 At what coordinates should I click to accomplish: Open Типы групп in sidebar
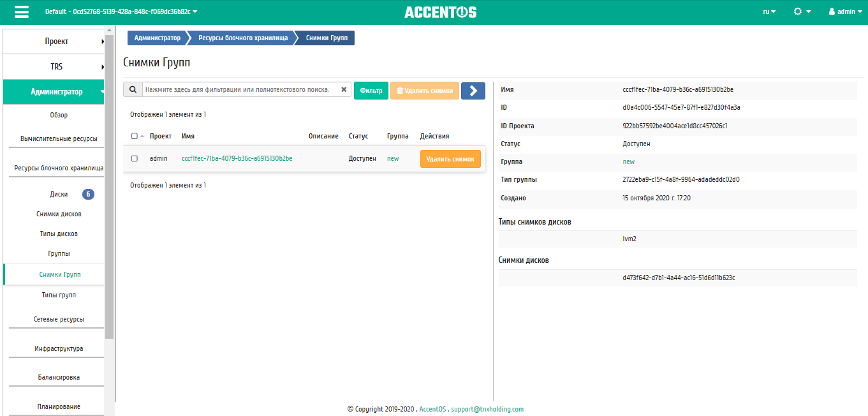click(x=59, y=295)
